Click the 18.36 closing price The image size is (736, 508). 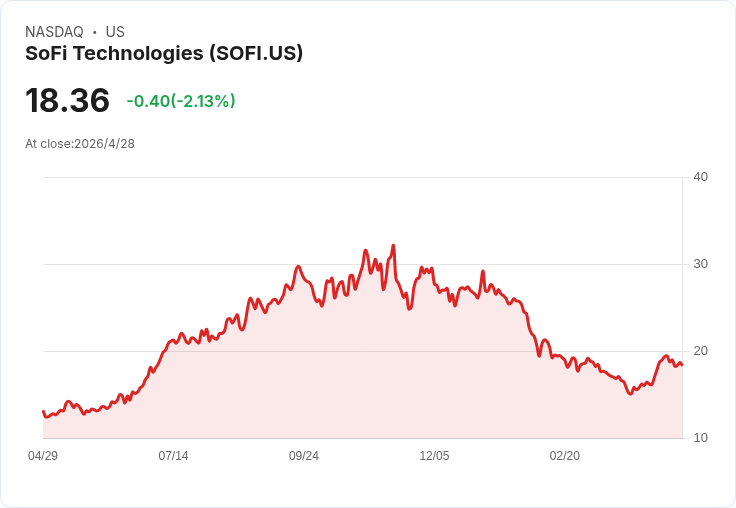click(67, 101)
